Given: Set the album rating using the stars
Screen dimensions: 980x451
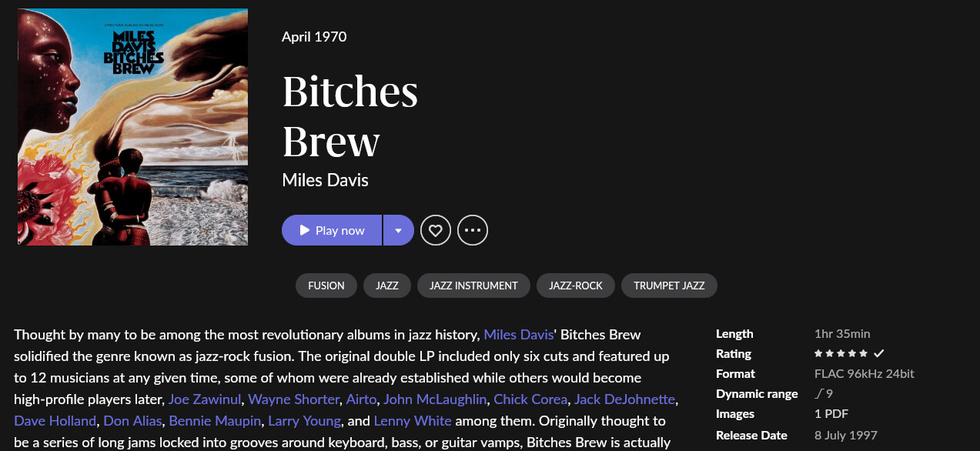Looking at the screenshot, I should pos(839,353).
